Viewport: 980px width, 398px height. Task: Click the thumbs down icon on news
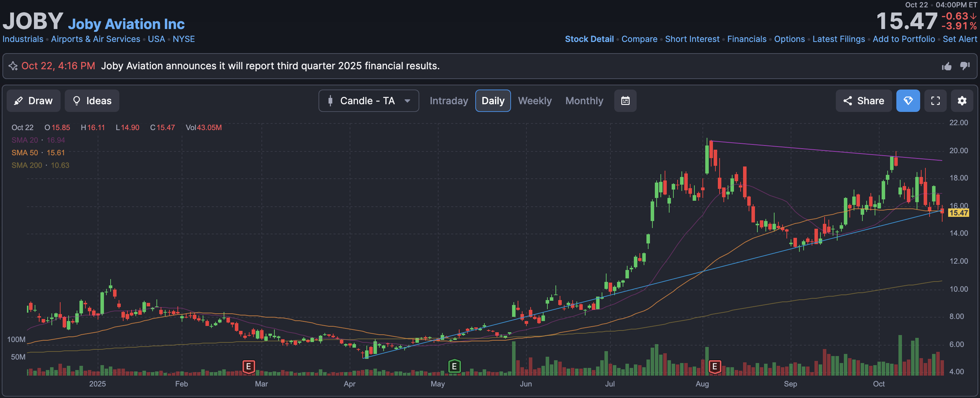click(x=965, y=66)
